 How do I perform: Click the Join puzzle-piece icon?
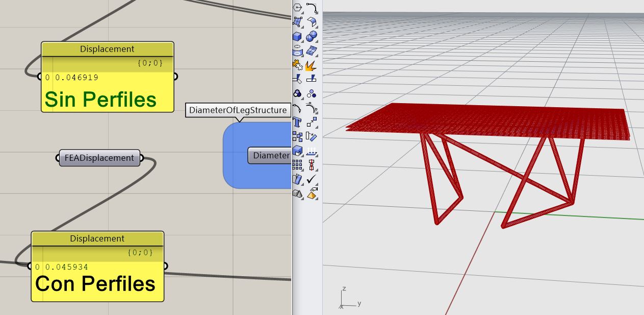coord(298,65)
